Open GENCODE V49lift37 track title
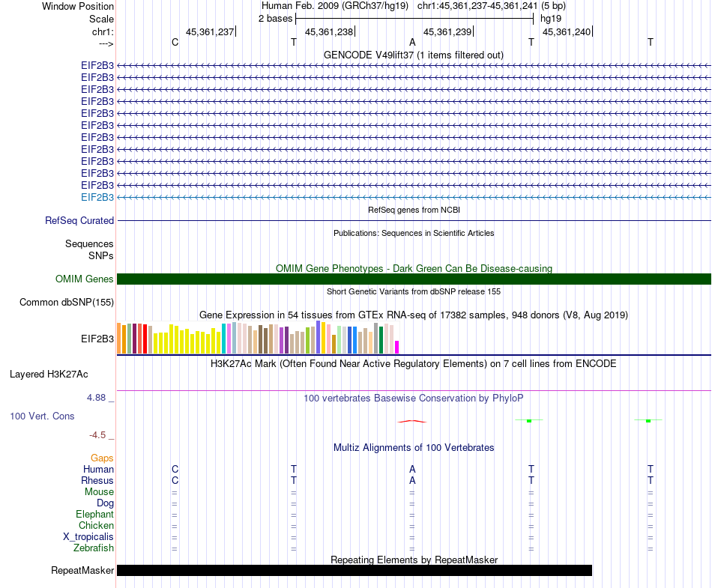 point(414,55)
